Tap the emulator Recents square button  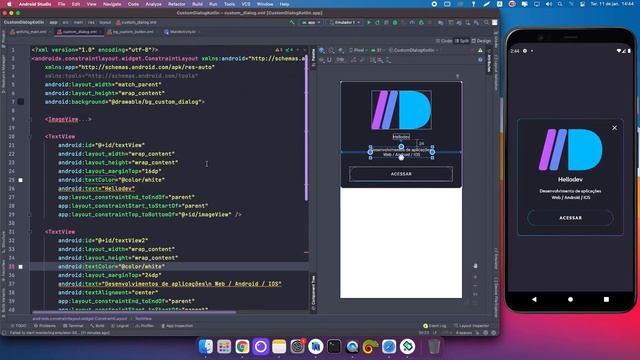pos(606,299)
